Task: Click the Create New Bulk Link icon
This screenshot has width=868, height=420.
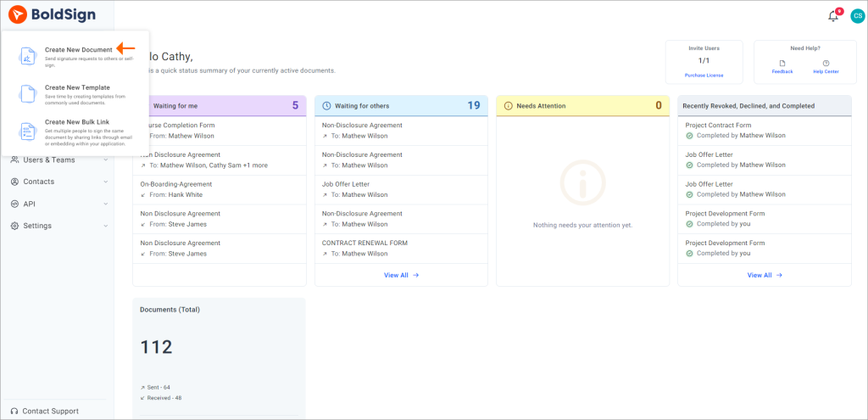Action: point(29,132)
